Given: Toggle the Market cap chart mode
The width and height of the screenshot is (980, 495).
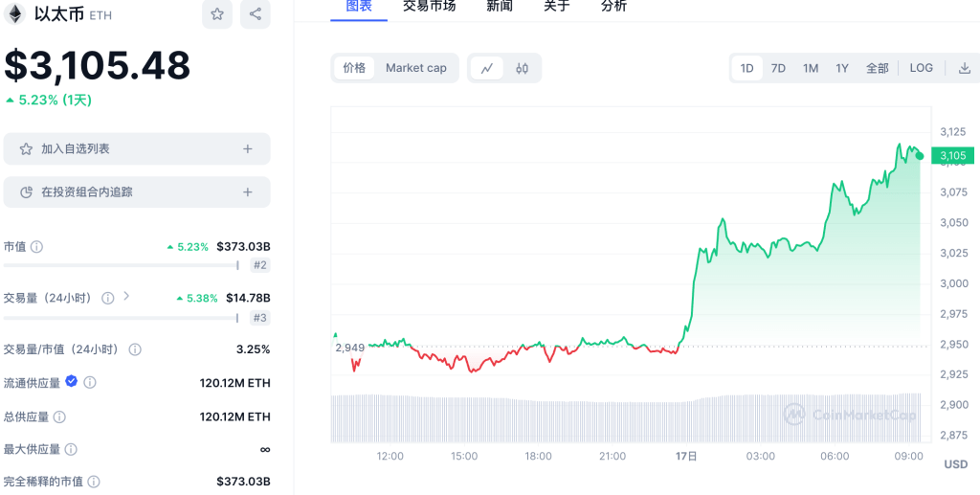Looking at the screenshot, I should point(415,68).
